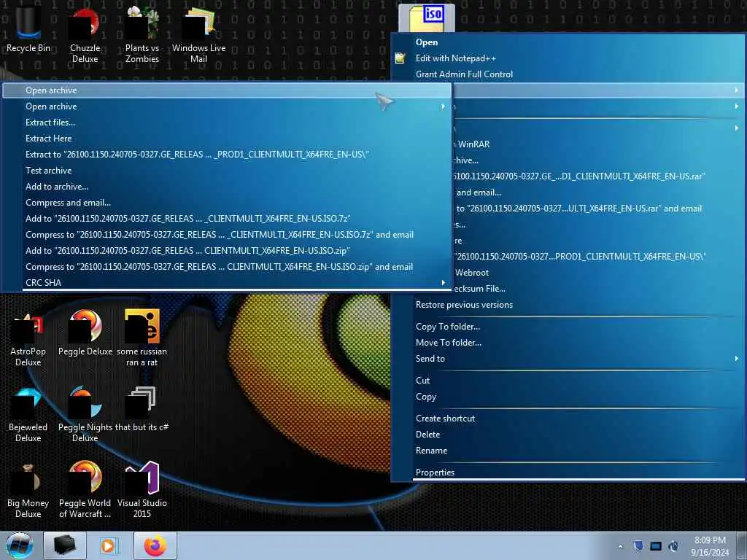Choose Extract Here from the 7-Zip submenu

(227, 138)
